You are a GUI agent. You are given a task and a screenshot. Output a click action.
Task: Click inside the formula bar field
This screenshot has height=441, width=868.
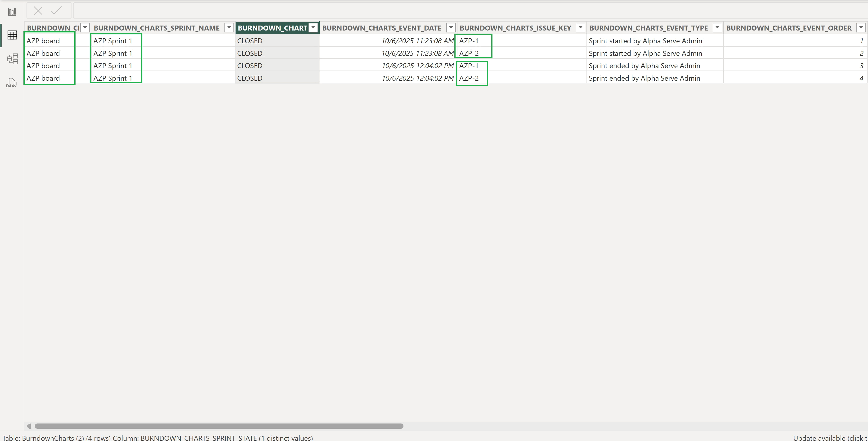270,10
